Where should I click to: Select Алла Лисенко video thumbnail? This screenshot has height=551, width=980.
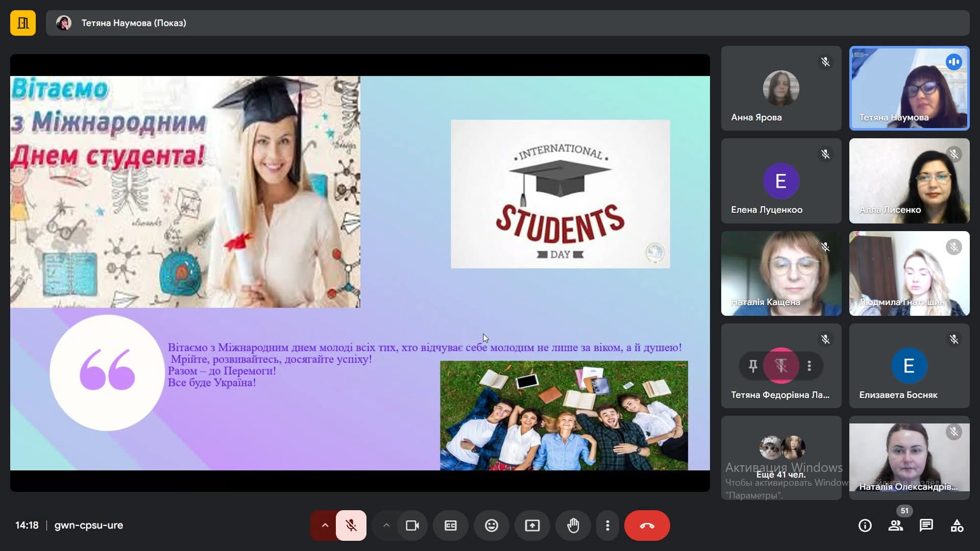(909, 181)
